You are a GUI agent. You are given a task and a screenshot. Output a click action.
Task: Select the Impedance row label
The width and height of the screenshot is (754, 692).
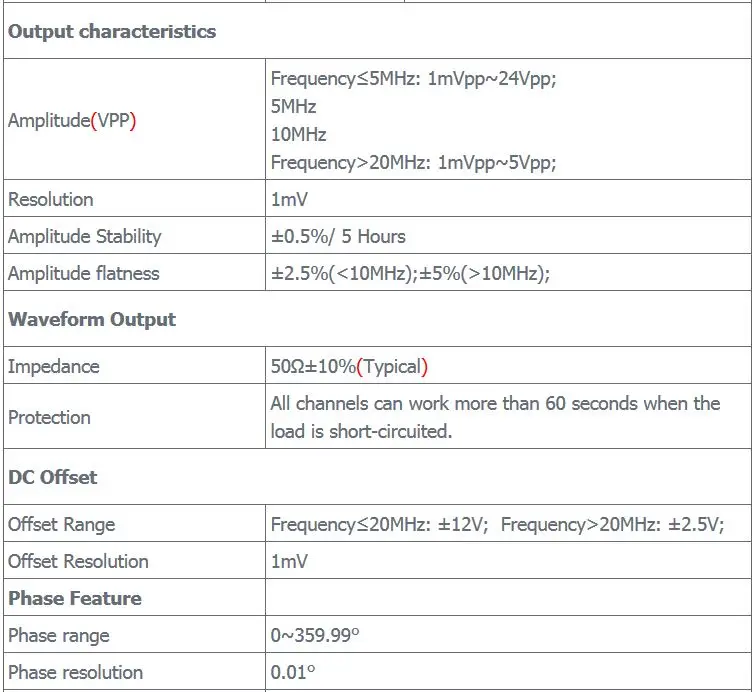(54, 366)
